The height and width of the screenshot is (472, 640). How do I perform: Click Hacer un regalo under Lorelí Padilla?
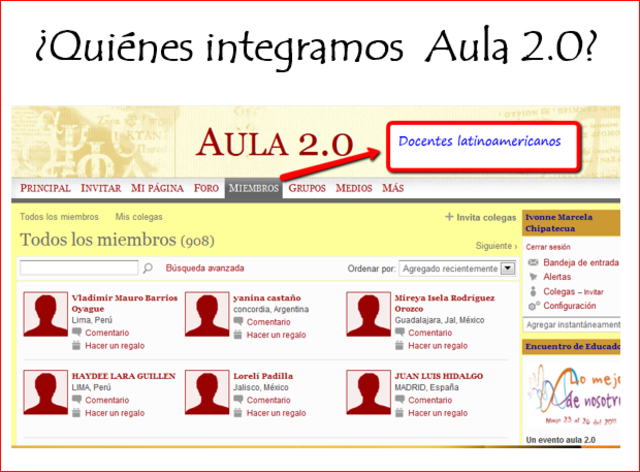(x=276, y=413)
